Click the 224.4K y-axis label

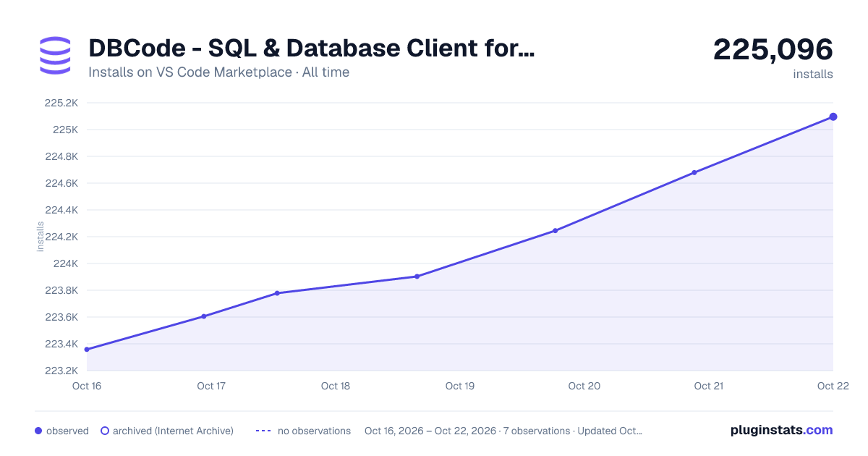pyautogui.click(x=61, y=210)
